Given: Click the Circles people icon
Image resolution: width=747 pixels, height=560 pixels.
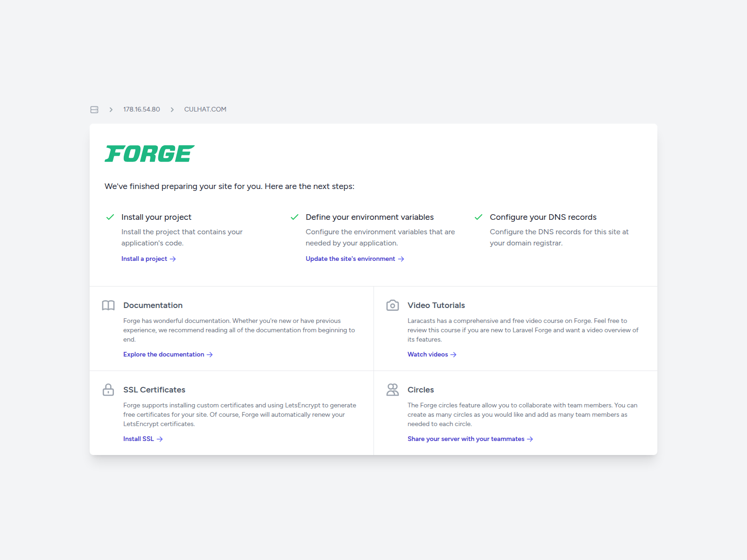Looking at the screenshot, I should coord(393,390).
